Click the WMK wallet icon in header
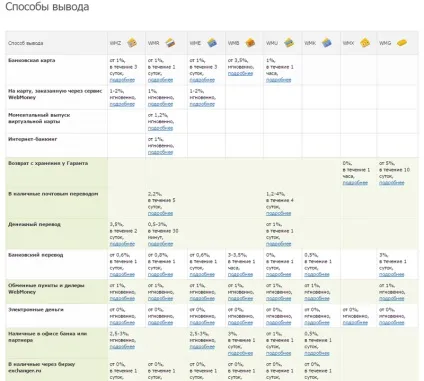 (327, 43)
